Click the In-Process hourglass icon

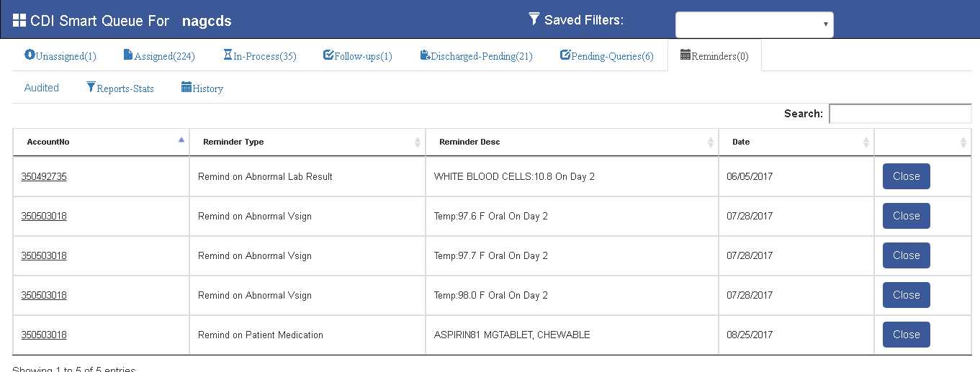pos(228,55)
